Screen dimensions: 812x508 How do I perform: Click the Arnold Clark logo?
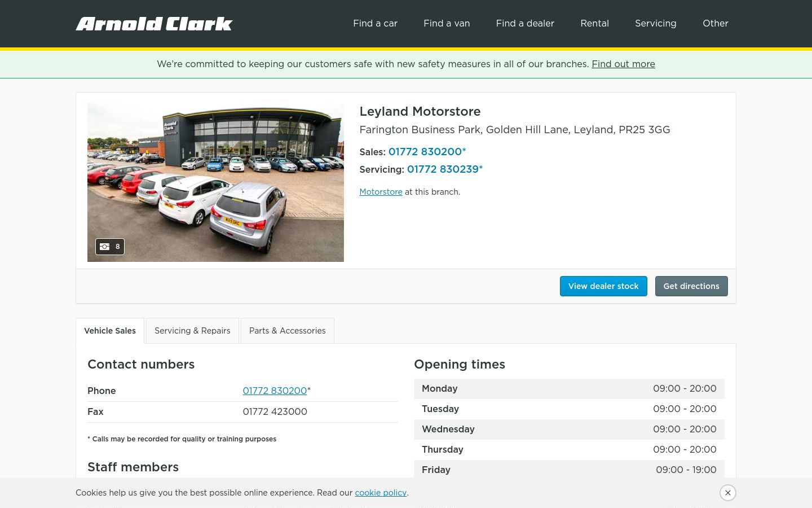coord(154,24)
